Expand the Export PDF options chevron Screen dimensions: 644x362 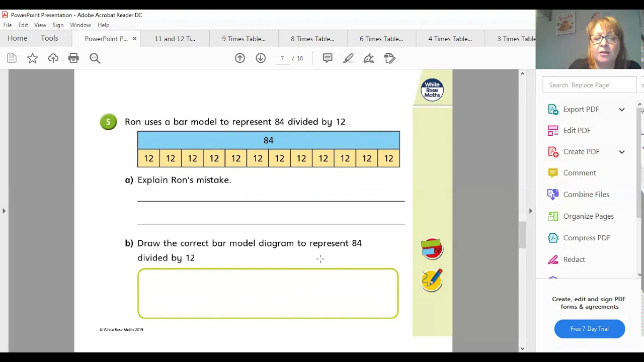click(x=622, y=109)
